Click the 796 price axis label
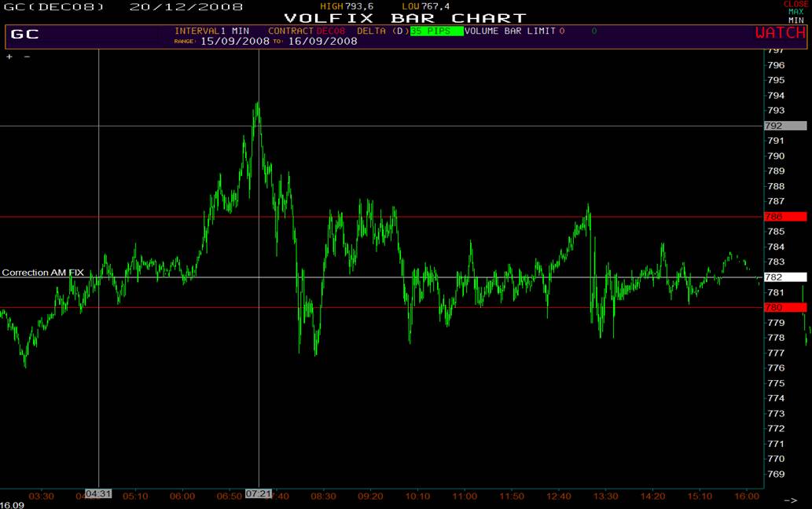 click(x=777, y=65)
